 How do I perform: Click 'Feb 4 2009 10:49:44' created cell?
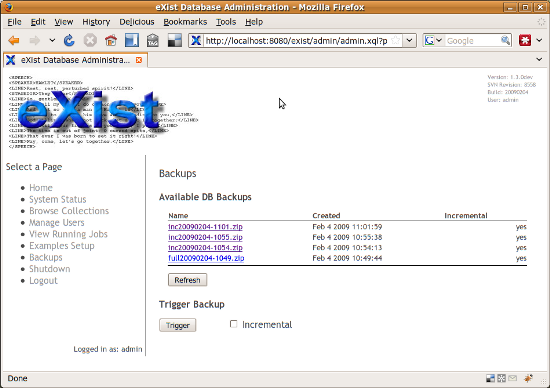pos(347,258)
